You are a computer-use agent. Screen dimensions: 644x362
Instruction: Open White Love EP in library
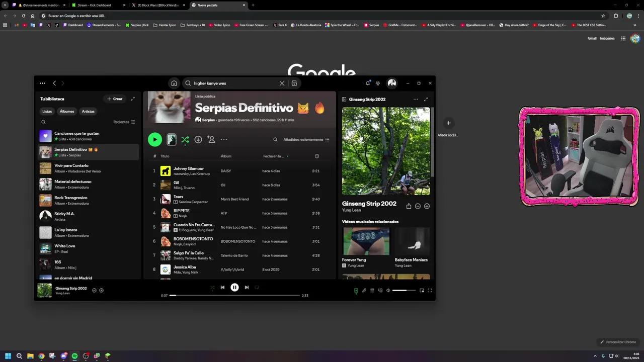point(89,249)
